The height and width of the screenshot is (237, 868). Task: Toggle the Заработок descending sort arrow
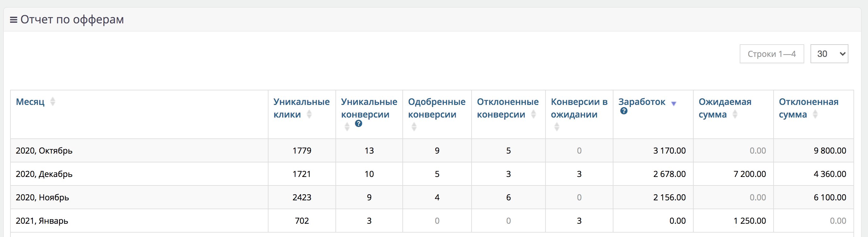(673, 104)
